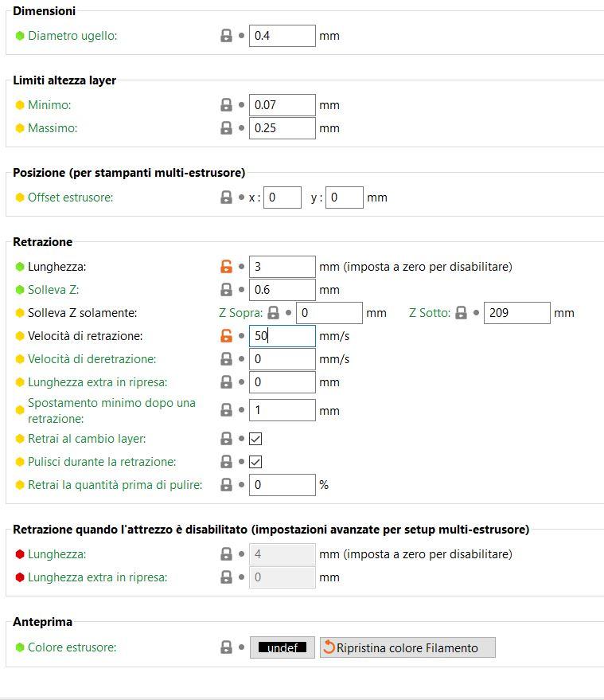Screen dimensions: 604x700
Task: Click the Diametro ugello input field
Action: (282, 36)
